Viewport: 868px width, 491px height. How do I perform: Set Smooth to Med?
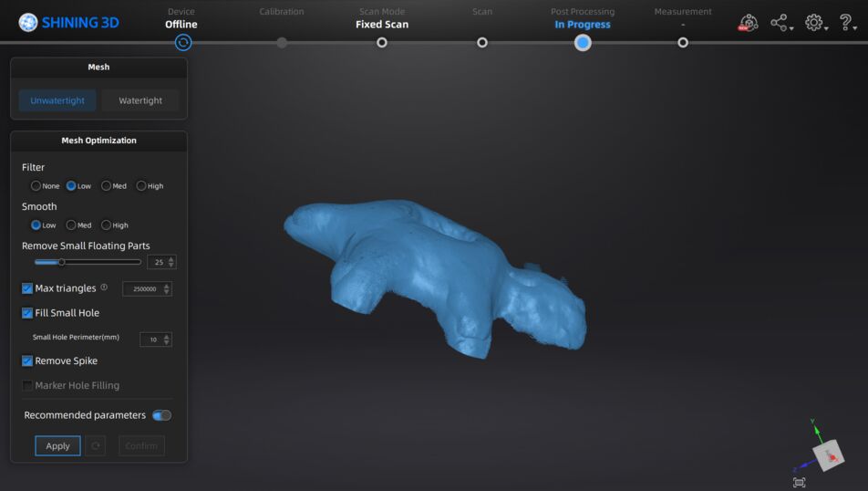(71, 225)
